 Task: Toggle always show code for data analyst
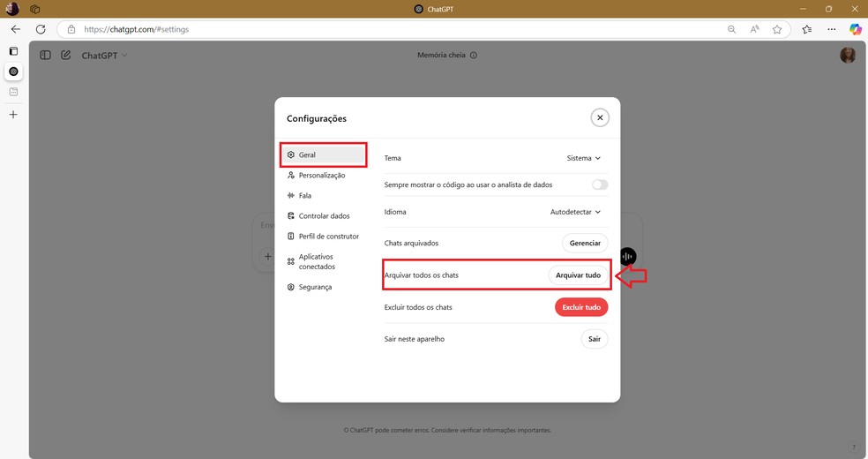(x=600, y=185)
